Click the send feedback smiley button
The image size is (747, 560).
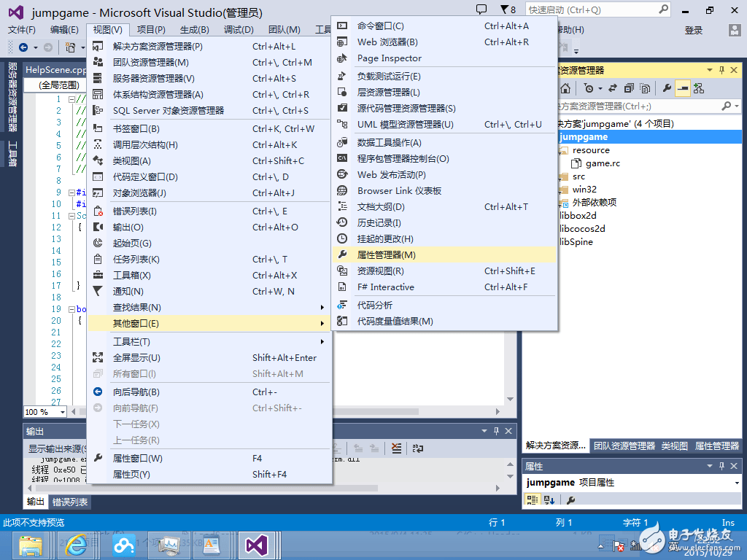tap(482, 8)
